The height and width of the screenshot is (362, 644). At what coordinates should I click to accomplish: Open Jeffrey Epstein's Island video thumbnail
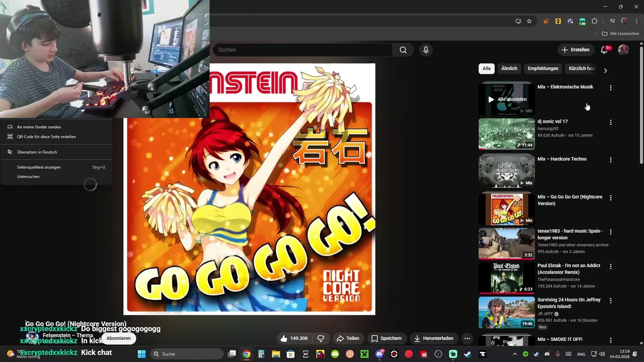(507, 312)
